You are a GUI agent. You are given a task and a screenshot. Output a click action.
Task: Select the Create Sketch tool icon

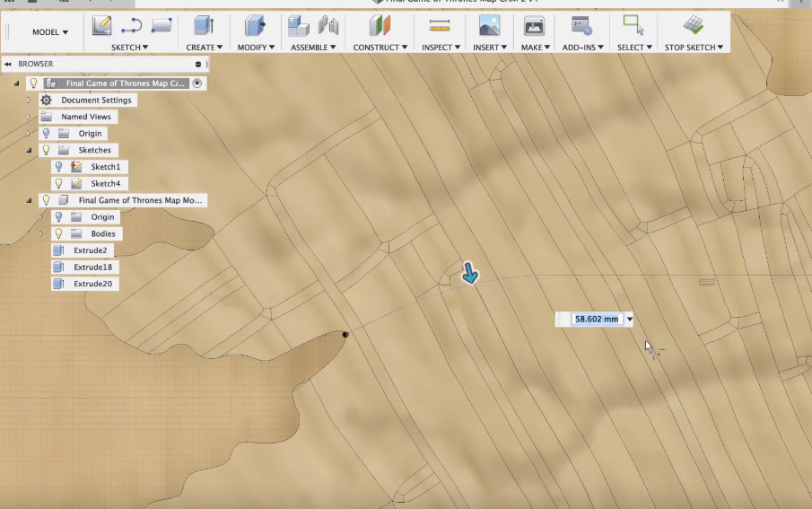point(102,25)
